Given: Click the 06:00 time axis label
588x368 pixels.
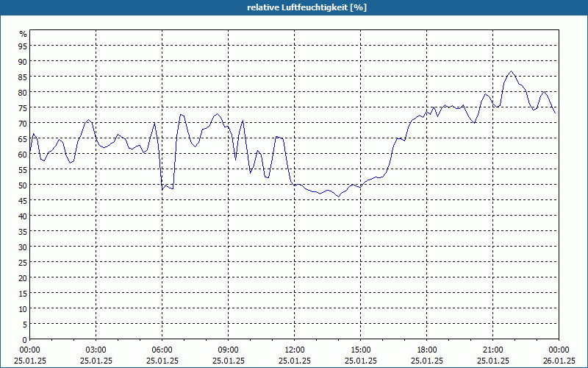Looking at the screenshot, I should coord(162,350).
